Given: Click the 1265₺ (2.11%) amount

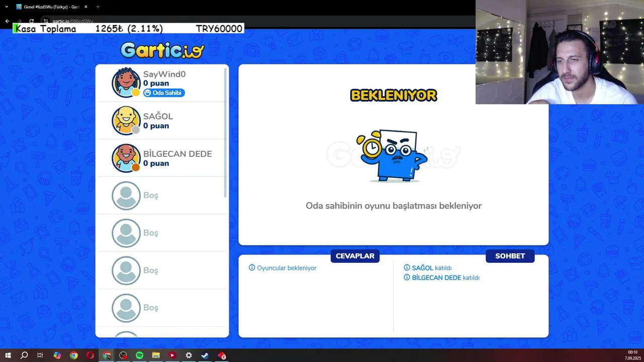Looking at the screenshot, I should [x=129, y=29].
